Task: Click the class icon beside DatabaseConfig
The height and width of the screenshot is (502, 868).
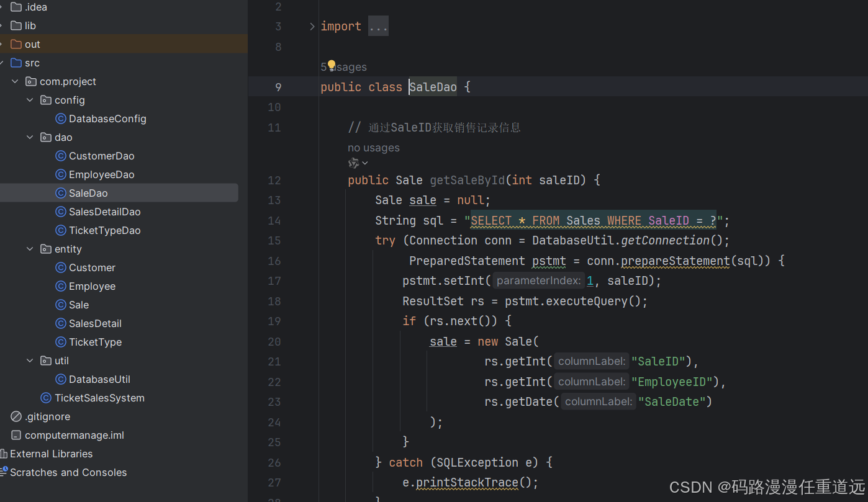Action: 61,119
